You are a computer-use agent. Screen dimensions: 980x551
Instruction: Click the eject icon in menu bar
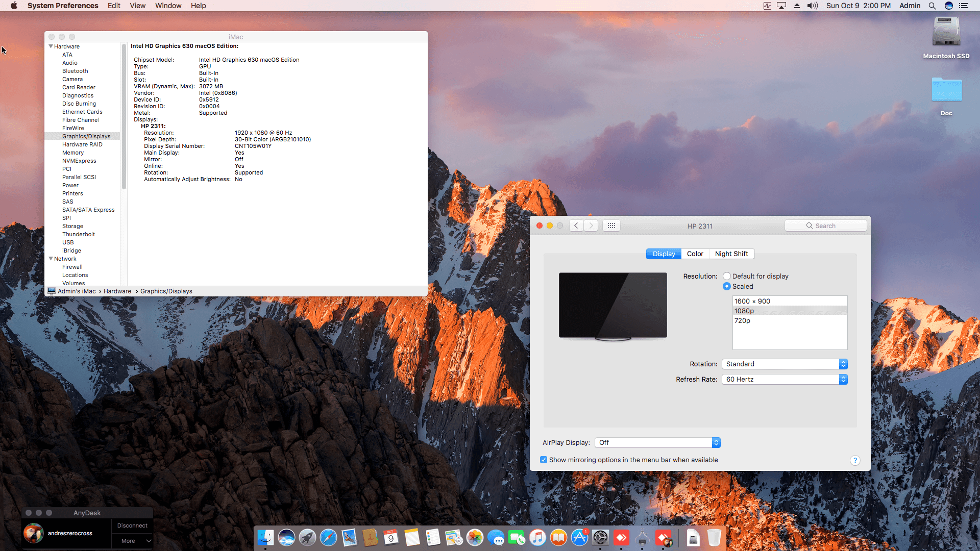pyautogui.click(x=797, y=6)
